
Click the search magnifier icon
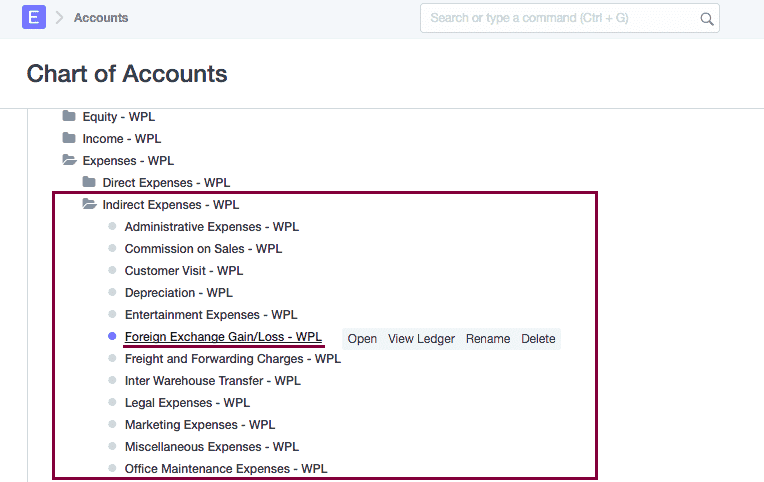click(x=706, y=19)
